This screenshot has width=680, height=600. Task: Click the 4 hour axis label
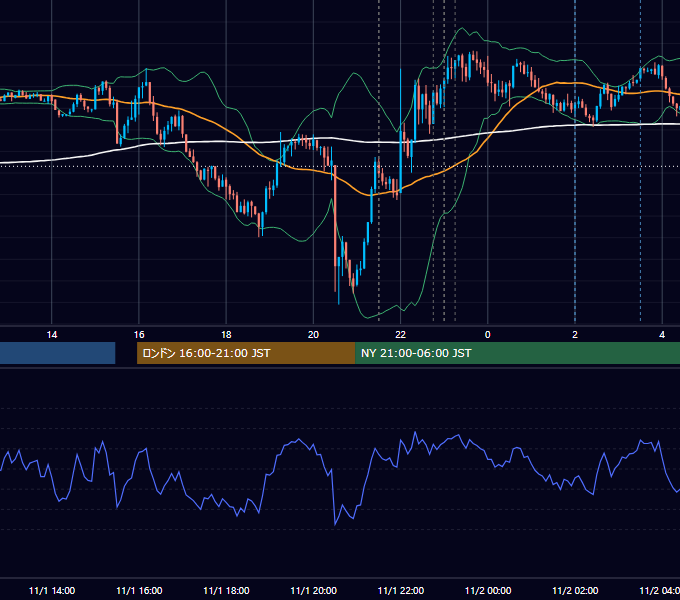tap(662, 335)
